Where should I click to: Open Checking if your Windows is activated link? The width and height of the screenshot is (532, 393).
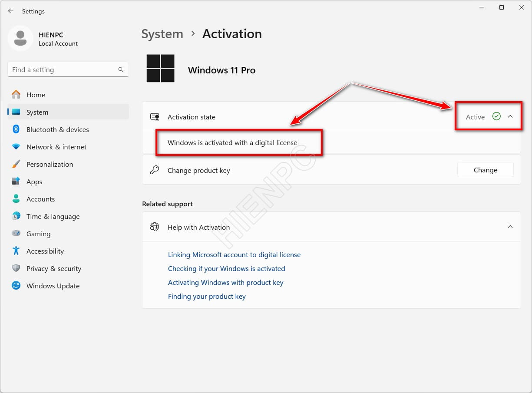(226, 268)
